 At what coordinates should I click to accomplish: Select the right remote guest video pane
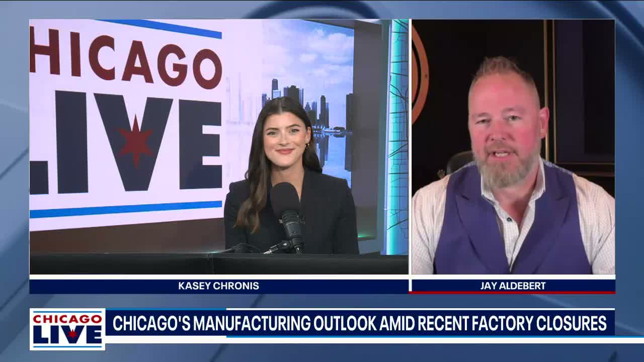point(513,147)
